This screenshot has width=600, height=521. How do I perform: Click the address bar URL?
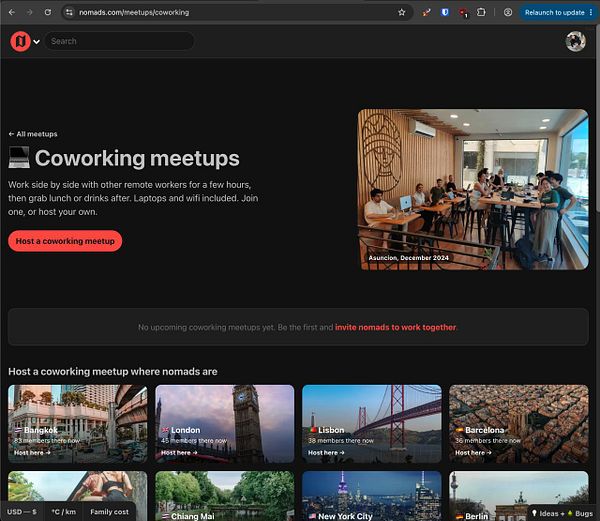[134, 12]
